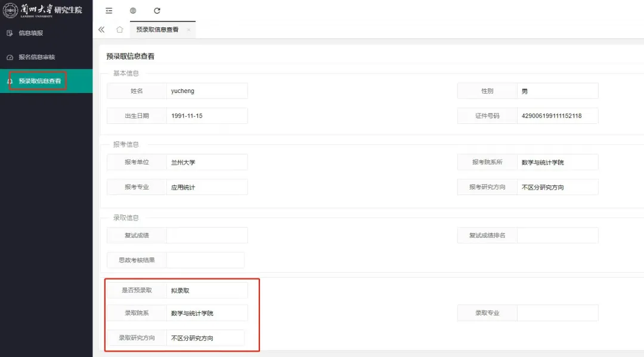Click the 姓名 field showing yucheng

tap(206, 91)
